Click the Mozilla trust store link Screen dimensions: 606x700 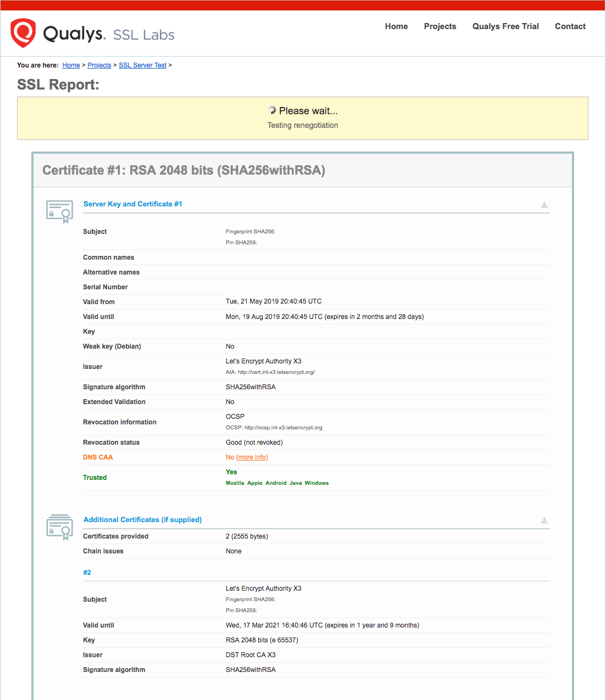pos(235,483)
